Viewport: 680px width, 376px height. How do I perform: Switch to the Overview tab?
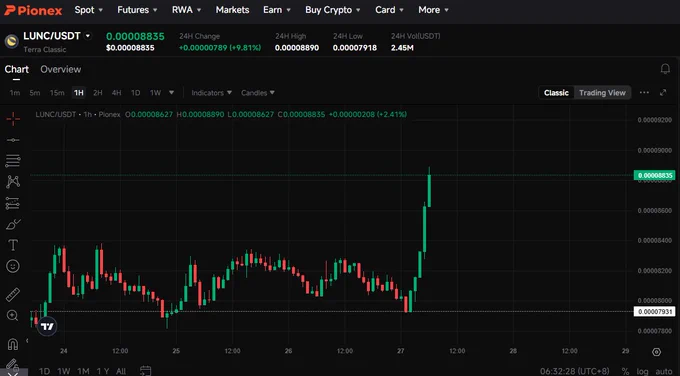(x=61, y=69)
